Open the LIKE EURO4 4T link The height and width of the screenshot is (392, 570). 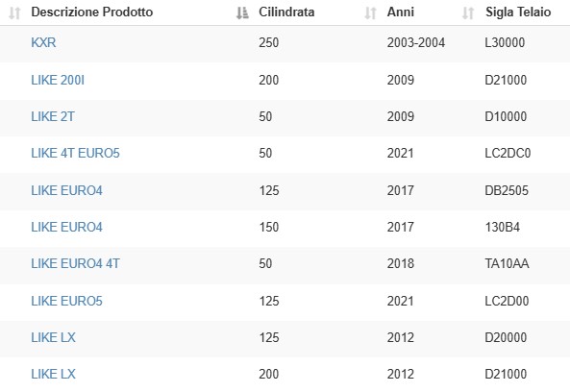click(75, 264)
